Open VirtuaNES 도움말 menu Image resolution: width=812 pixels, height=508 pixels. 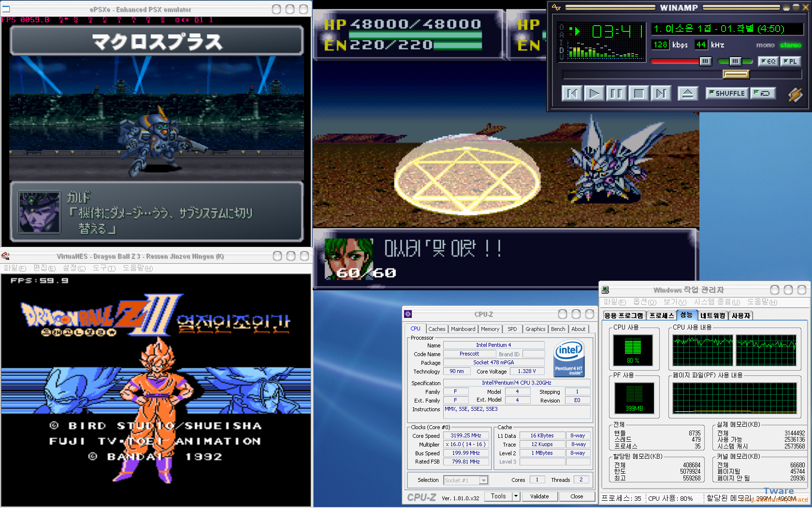click(138, 268)
